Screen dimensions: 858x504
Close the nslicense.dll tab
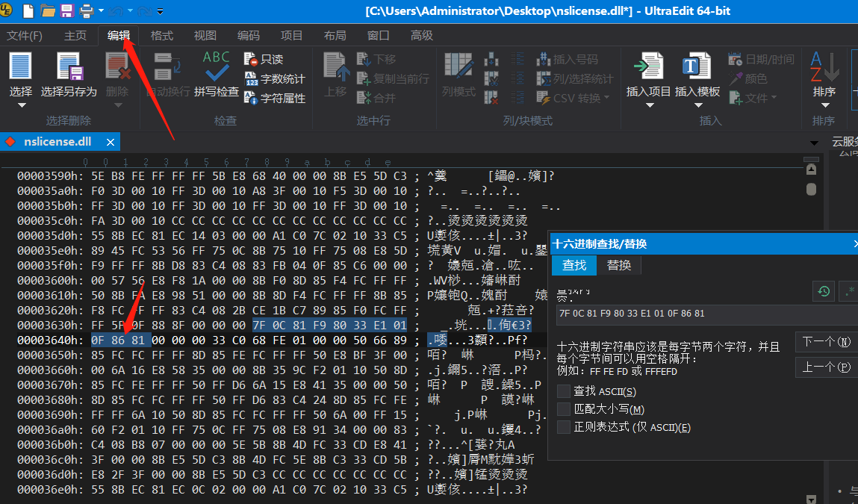tap(110, 143)
